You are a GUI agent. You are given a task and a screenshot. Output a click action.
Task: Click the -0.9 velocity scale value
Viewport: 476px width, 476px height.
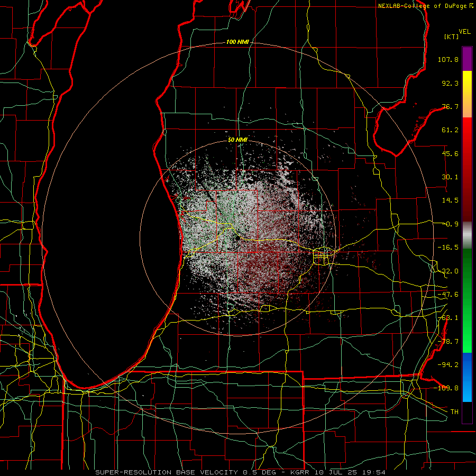(x=451, y=224)
